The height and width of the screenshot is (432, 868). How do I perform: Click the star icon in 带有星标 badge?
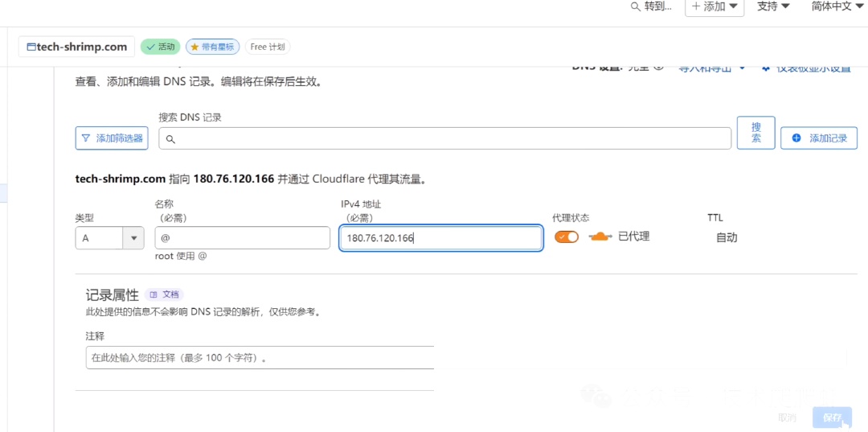[194, 47]
